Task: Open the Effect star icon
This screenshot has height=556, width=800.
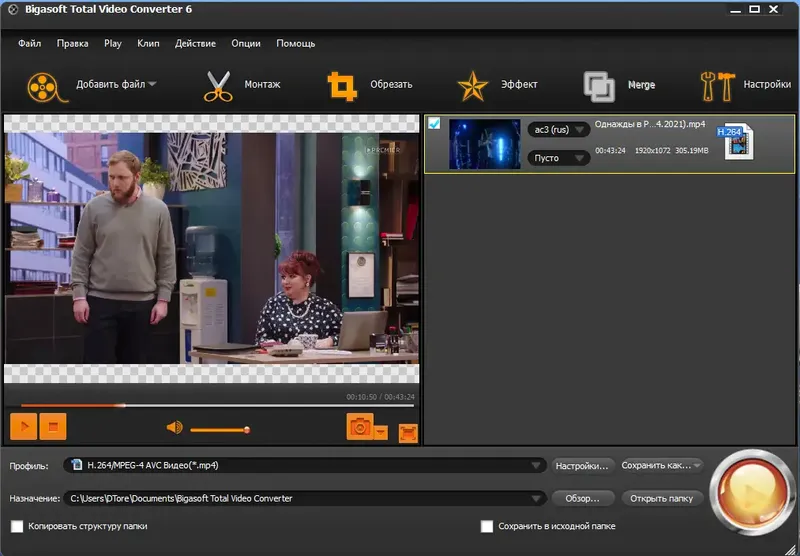Action: (472, 86)
